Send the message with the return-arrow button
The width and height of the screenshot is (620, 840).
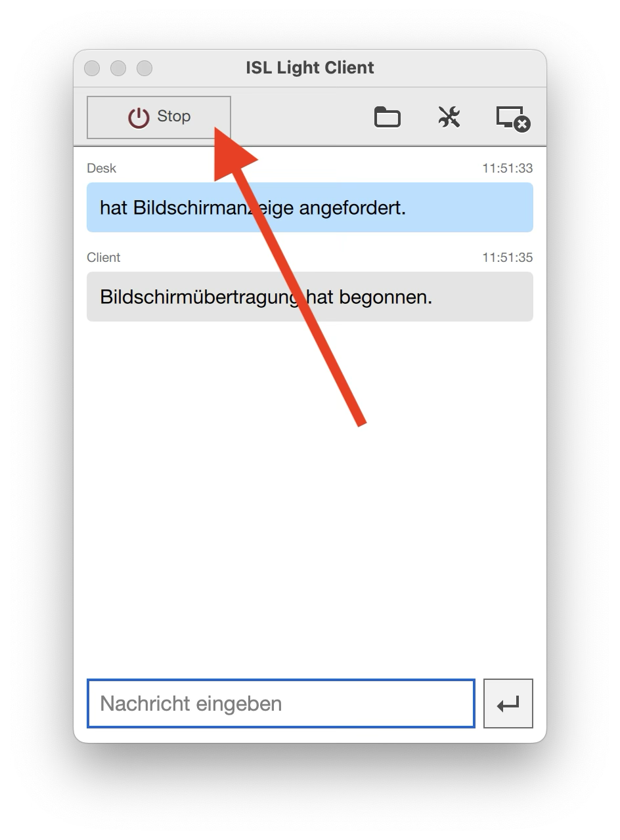508,703
